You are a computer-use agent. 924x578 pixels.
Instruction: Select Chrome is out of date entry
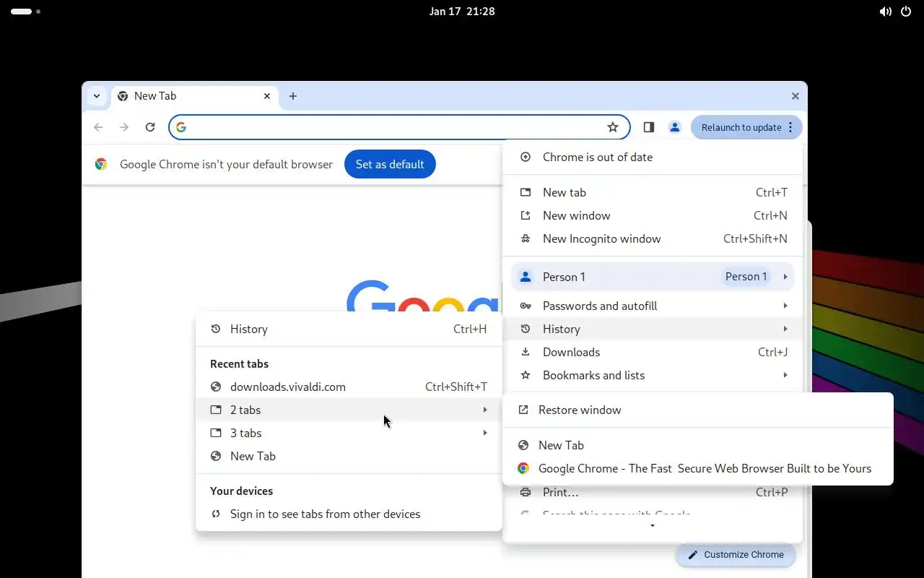(653, 157)
